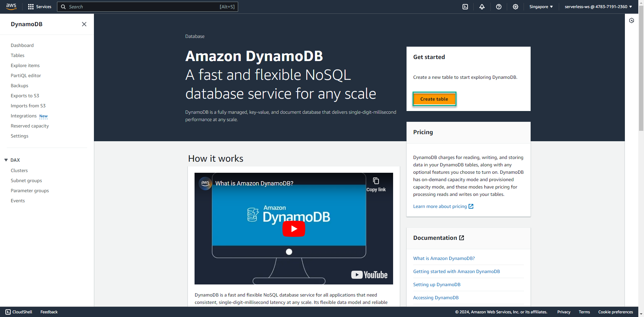Open What is Amazon DynamoDB? doc link
Screen dimensions: 644x317
coord(444,258)
